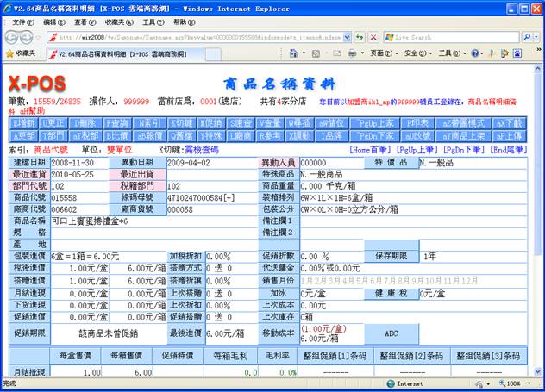
Task: Expand the 安全(S) dropdown menu
Action: point(416,53)
